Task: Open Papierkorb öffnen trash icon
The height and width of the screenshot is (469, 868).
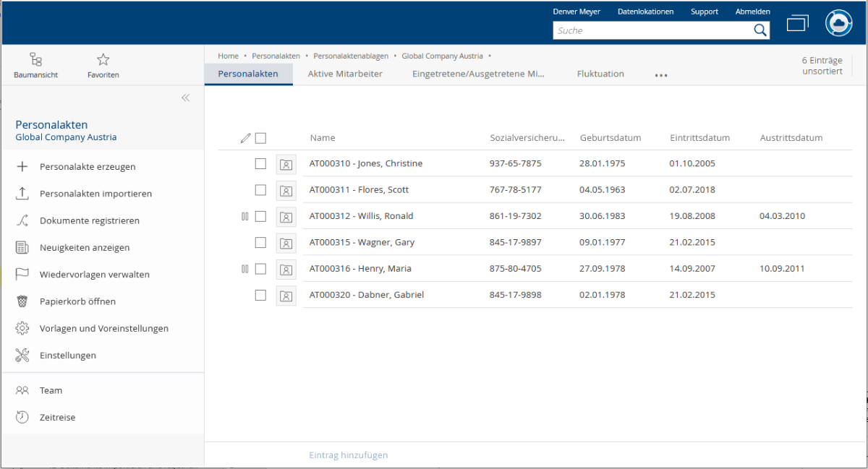Action: 22,301
